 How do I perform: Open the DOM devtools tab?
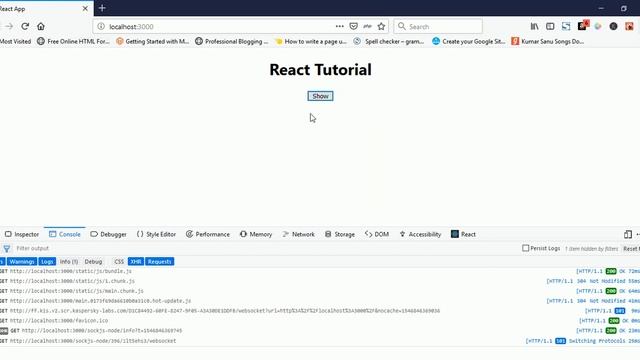[x=377, y=234]
